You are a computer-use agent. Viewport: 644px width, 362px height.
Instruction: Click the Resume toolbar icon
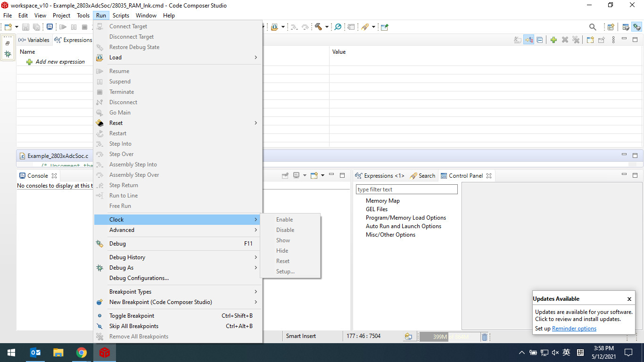[63, 27]
